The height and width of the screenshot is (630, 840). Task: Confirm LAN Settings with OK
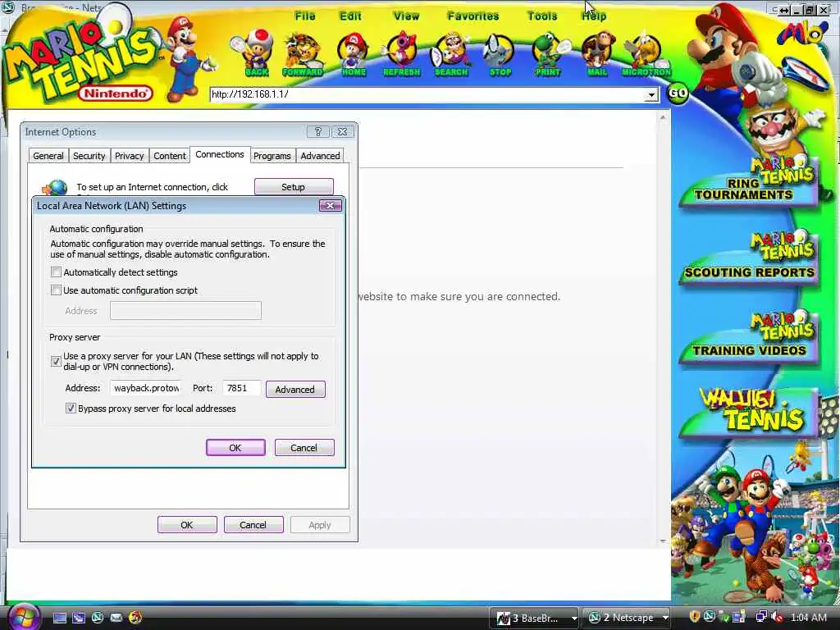[x=235, y=448]
